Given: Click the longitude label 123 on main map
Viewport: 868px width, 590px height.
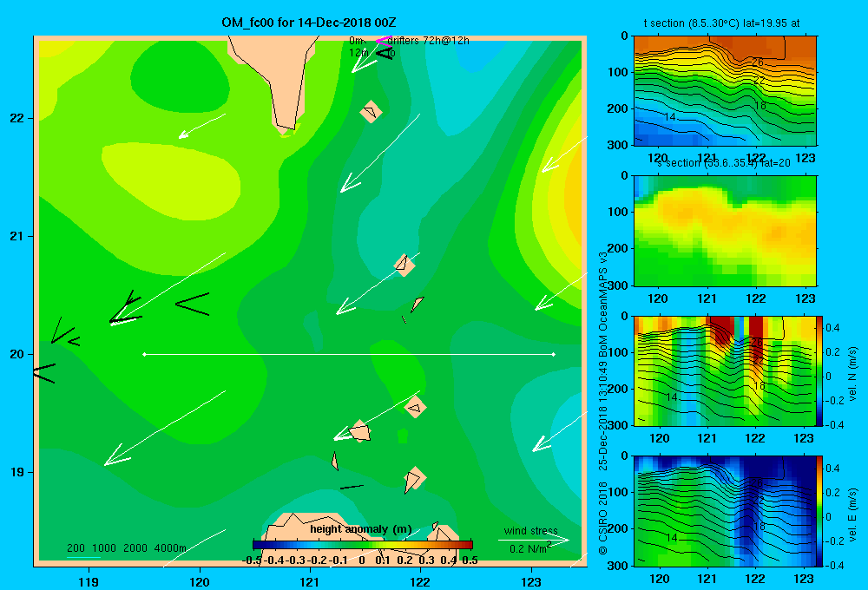Looking at the screenshot, I should click(x=531, y=581).
